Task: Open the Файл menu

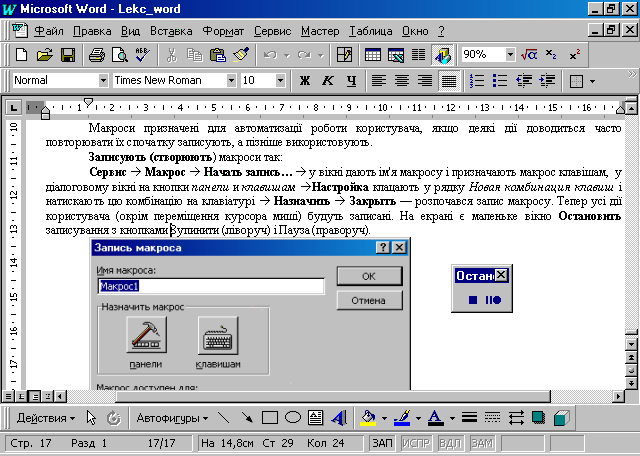Action: tap(49, 31)
